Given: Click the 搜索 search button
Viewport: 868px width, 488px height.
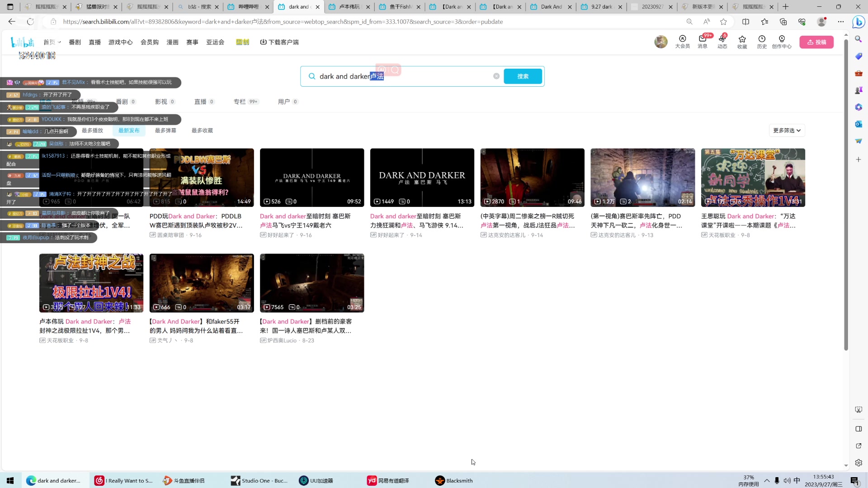Looking at the screenshot, I should 523,76.
